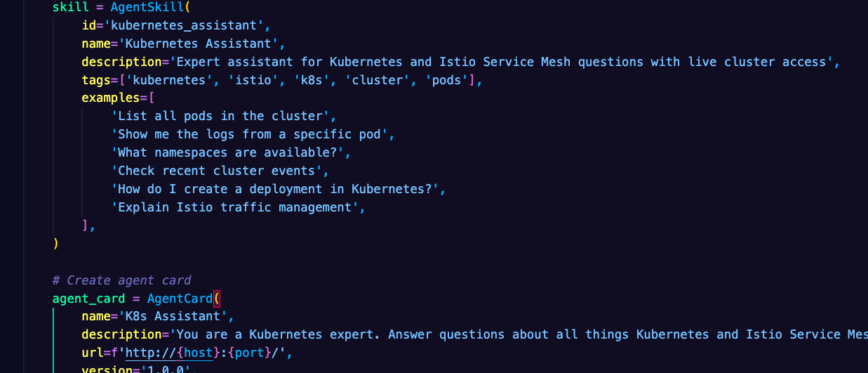Viewport: 868px width, 373px height.
Task: Click the 'istio' tag string
Action: pos(249,80)
